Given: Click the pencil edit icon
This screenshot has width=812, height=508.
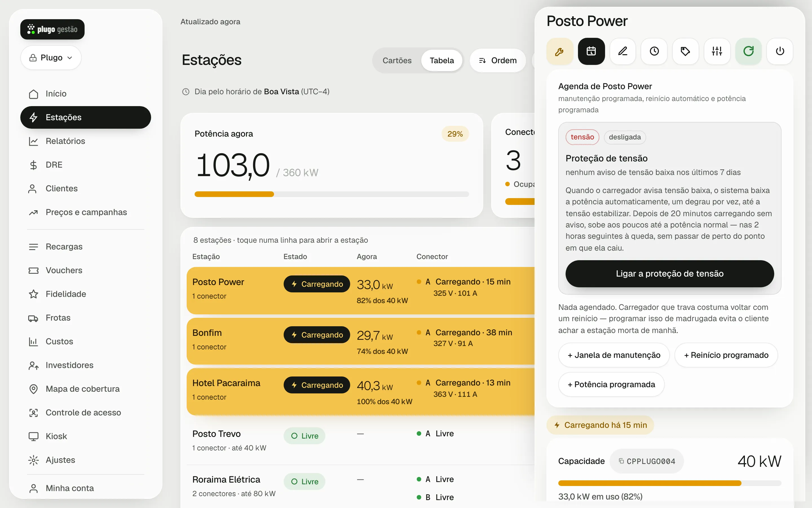Looking at the screenshot, I should tap(623, 51).
